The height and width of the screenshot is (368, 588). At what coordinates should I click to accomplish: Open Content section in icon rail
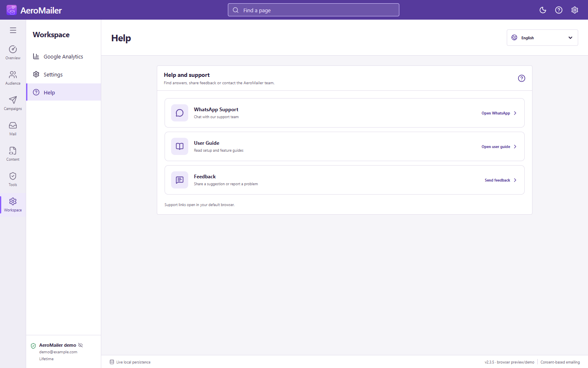[x=13, y=154]
